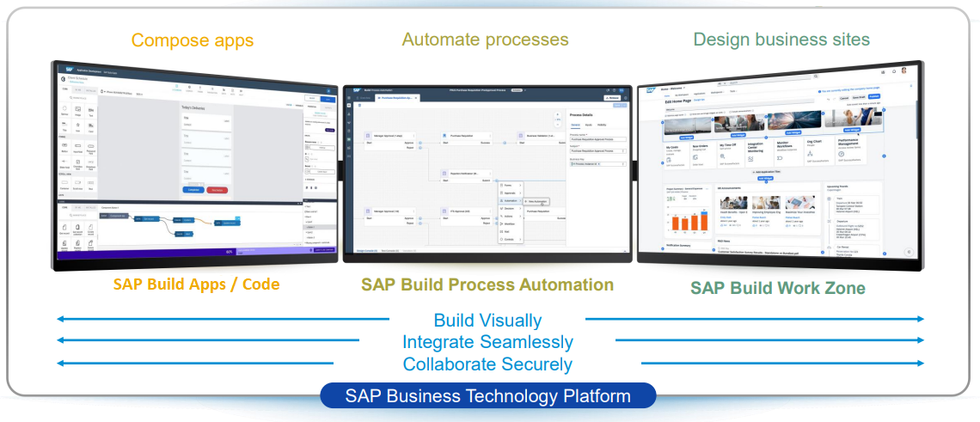Switch to Visibility tab in Process Details
980x422 pixels.
point(602,125)
